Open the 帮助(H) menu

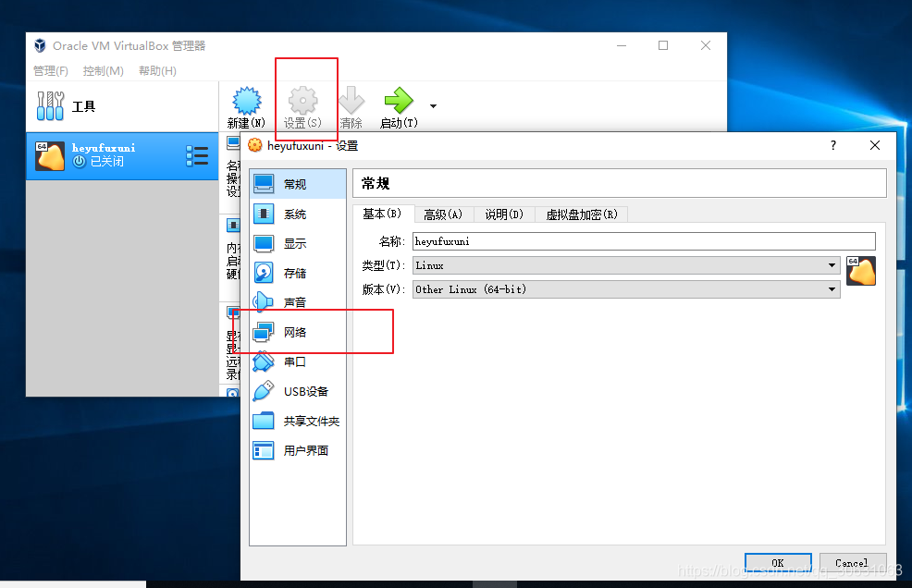157,71
